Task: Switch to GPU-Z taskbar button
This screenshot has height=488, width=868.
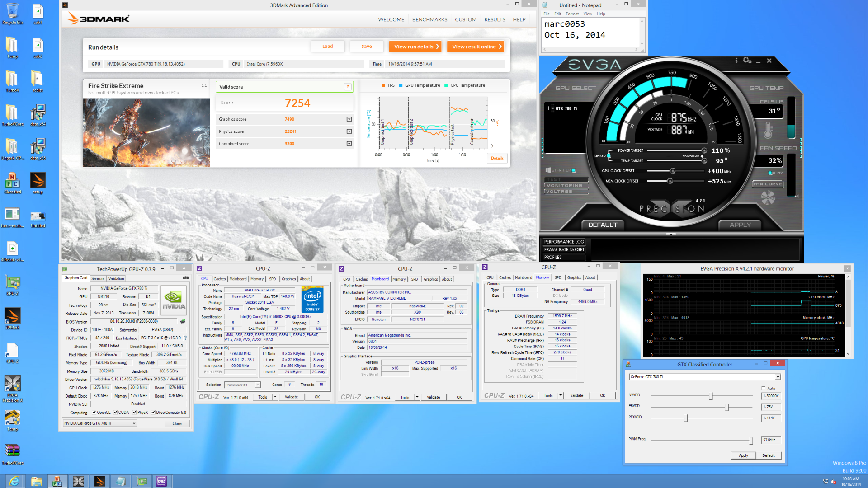Action: (142, 481)
